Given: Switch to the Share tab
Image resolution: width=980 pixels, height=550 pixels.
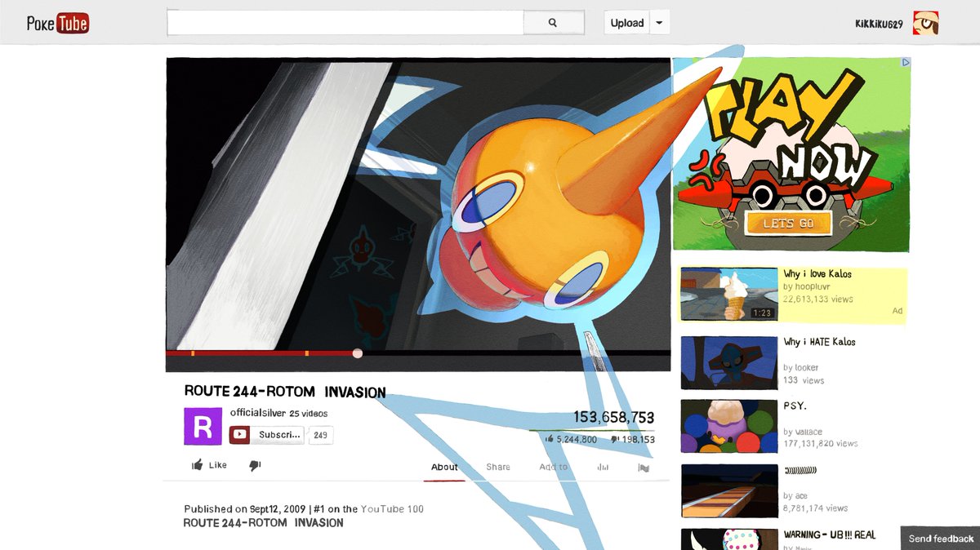Looking at the screenshot, I should pyautogui.click(x=498, y=467).
